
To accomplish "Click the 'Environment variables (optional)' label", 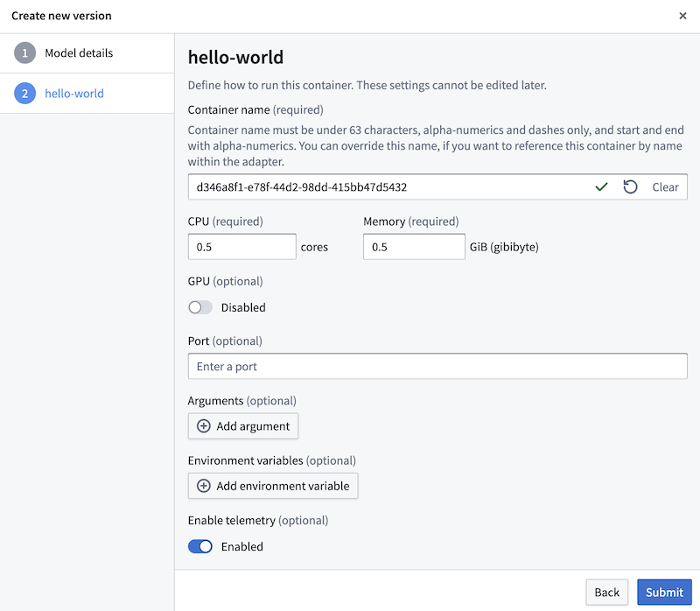I will [272, 460].
